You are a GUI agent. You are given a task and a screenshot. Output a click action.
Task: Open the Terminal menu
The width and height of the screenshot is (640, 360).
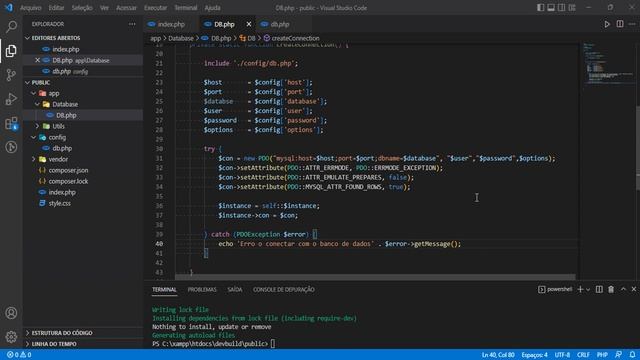pyautogui.click(x=186, y=8)
